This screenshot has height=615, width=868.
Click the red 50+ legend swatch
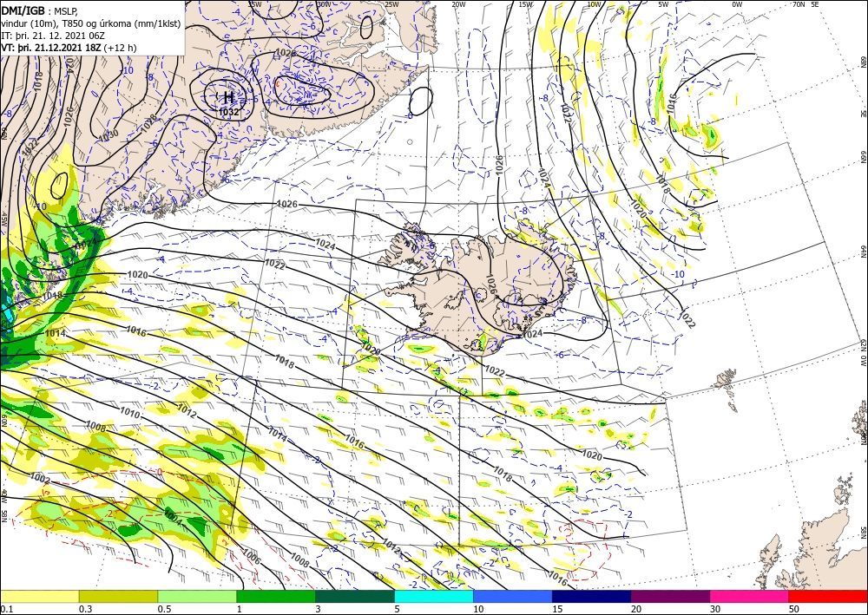pyautogui.click(x=828, y=596)
